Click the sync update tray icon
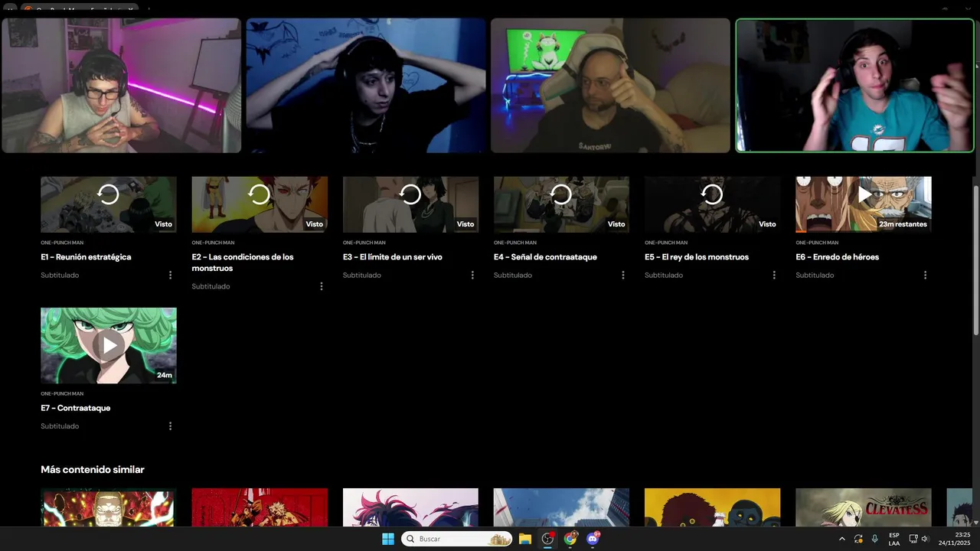980x551 pixels. click(x=858, y=539)
